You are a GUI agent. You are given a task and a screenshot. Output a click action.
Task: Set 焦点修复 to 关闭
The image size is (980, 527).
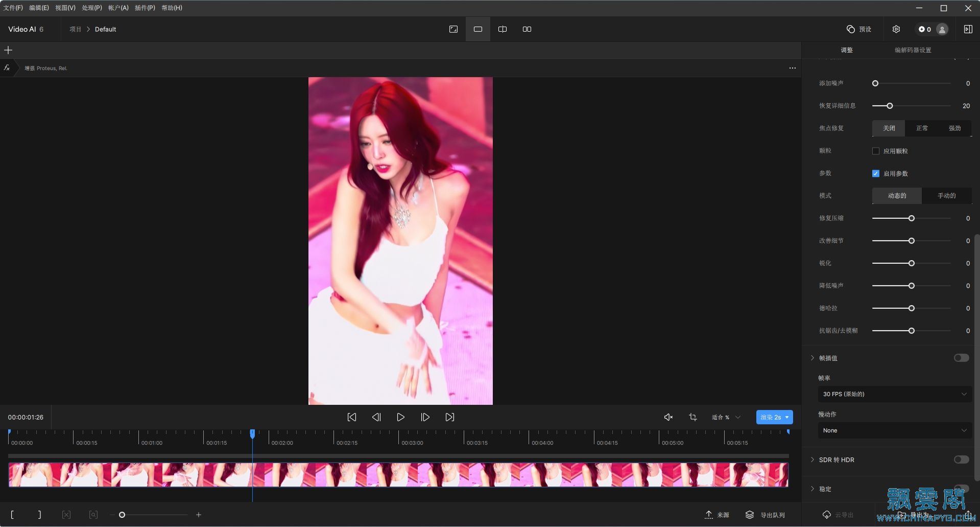[x=889, y=128]
